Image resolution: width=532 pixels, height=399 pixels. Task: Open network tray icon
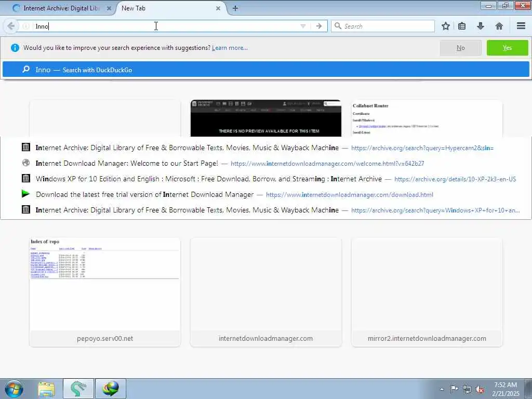point(467,389)
